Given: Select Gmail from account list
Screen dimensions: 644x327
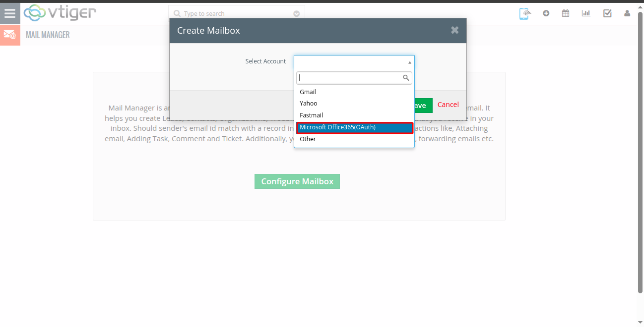Looking at the screenshot, I should 354,92.
